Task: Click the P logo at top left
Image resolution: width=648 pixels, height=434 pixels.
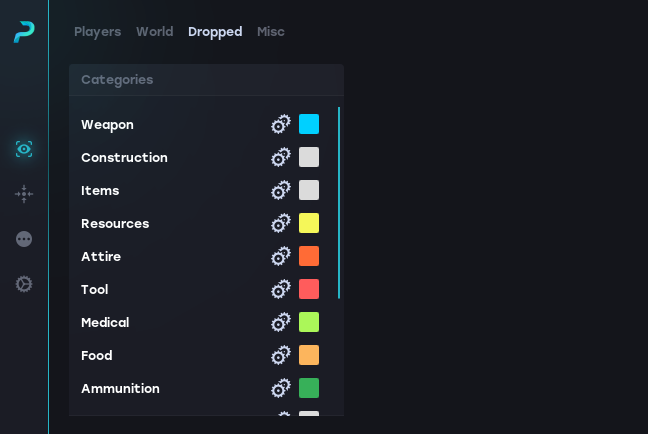Action: tap(24, 32)
